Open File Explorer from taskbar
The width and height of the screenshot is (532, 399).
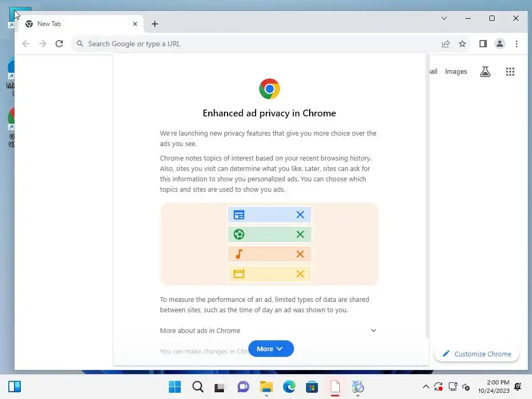tap(267, 387)
